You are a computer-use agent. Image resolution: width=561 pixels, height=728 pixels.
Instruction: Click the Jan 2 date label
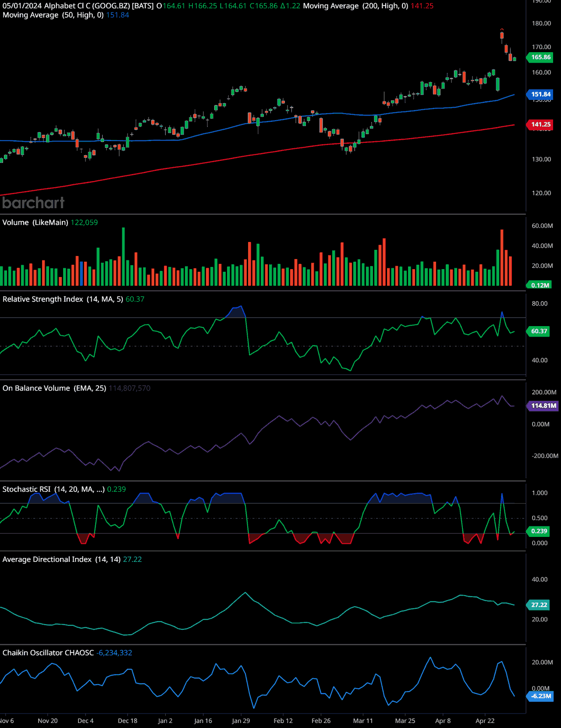pos(165,721)
